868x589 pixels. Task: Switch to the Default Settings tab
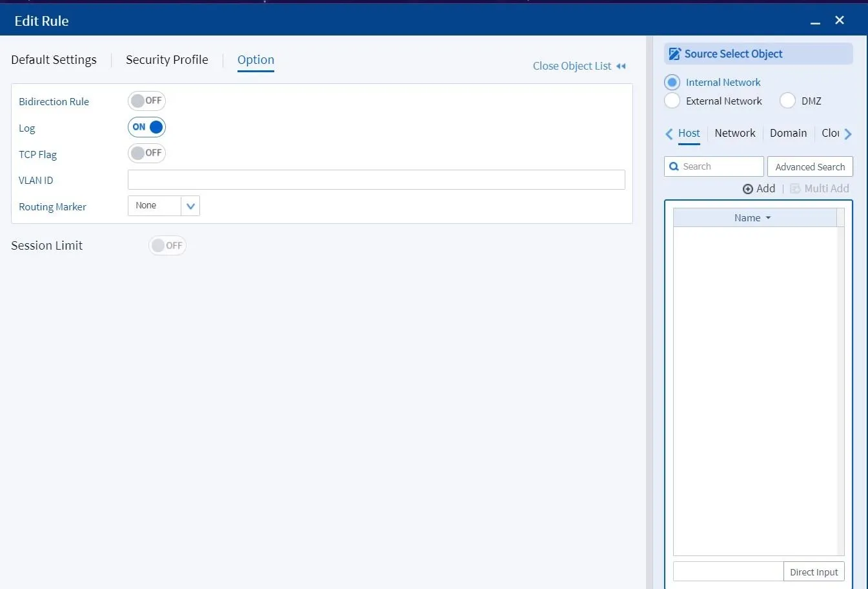click(x=54, y=60)
